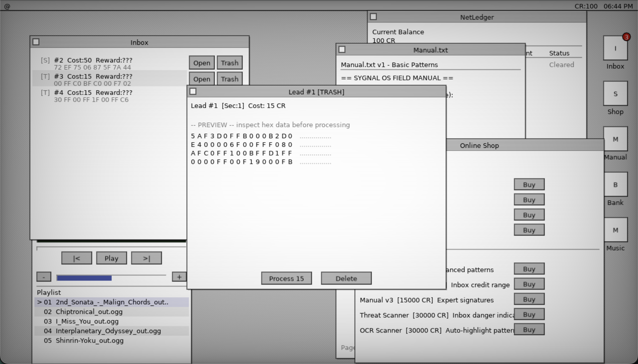
Task: Buy the Threat Scanner upgrade
Action: click(x=529, y=314)
